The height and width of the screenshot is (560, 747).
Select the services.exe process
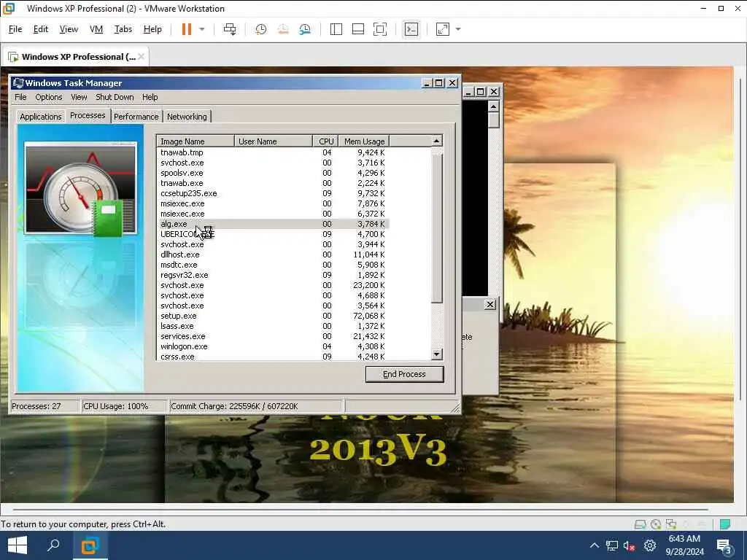273,336
